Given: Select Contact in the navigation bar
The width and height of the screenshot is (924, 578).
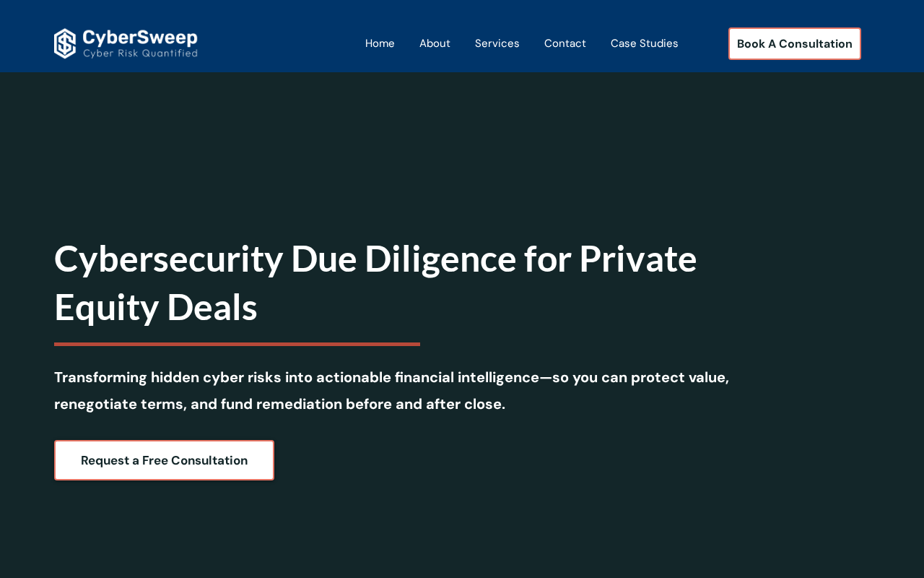Looking at the screenshot, I should (565, 43).
